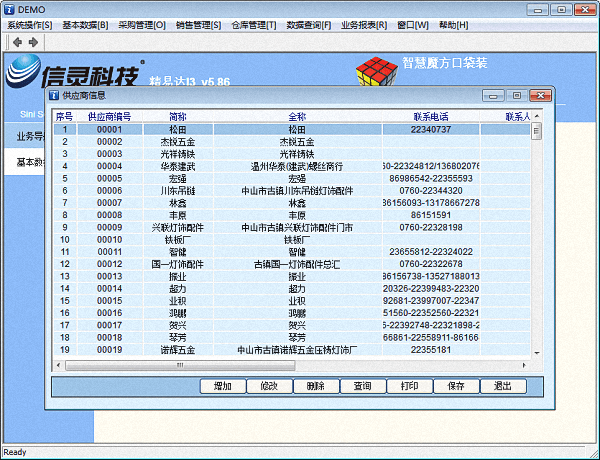
Task: Click the Rubik's cube logo icon
Action: click(x=377, y=70)
